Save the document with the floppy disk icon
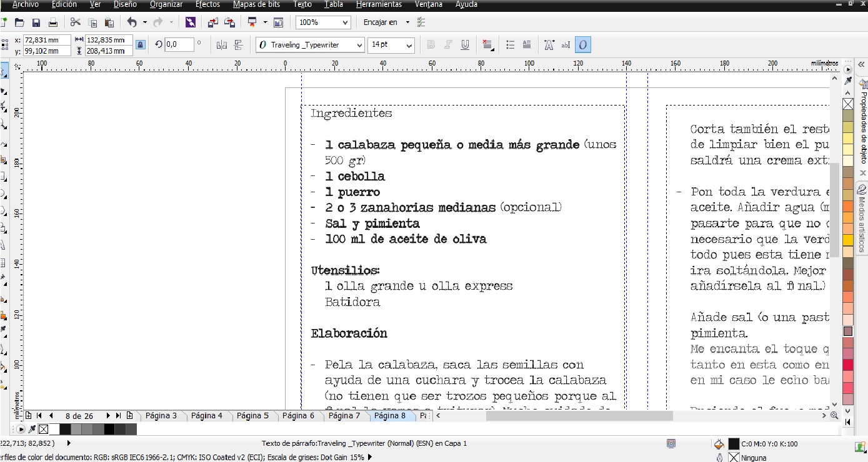 [36, 22]
